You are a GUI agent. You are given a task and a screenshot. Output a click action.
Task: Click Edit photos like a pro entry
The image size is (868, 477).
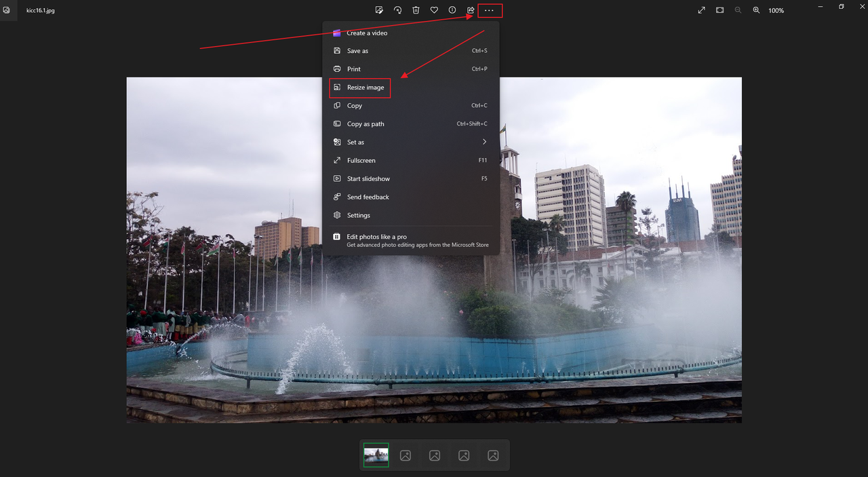411,240
